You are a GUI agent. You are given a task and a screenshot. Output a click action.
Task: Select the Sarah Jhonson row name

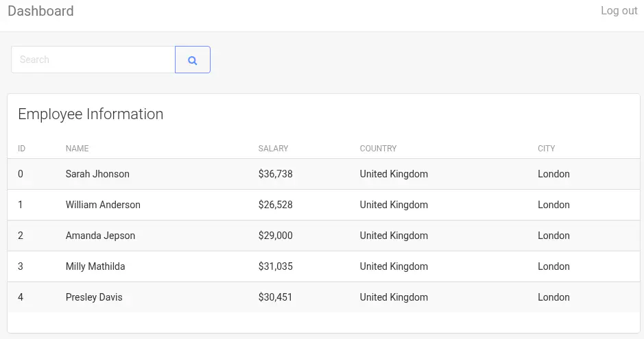[97, 174]
